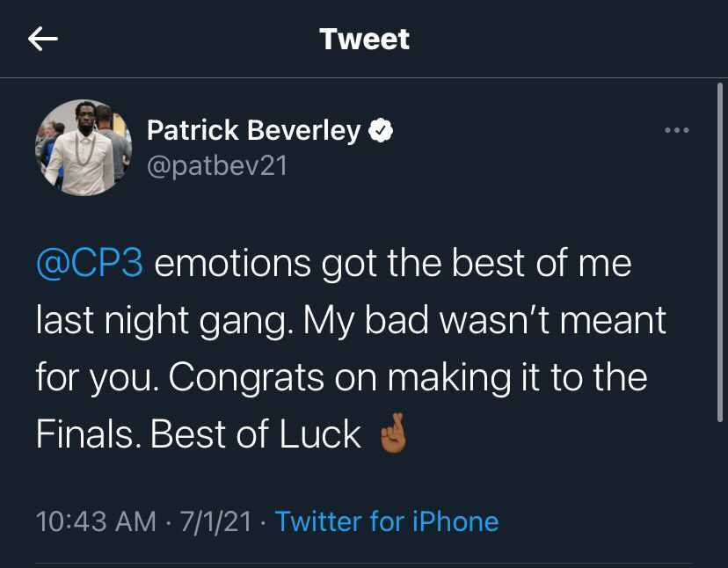Click the crossed fingers emoji
The height and width of the screenshot is (568, 728).
tap(392, 435)
